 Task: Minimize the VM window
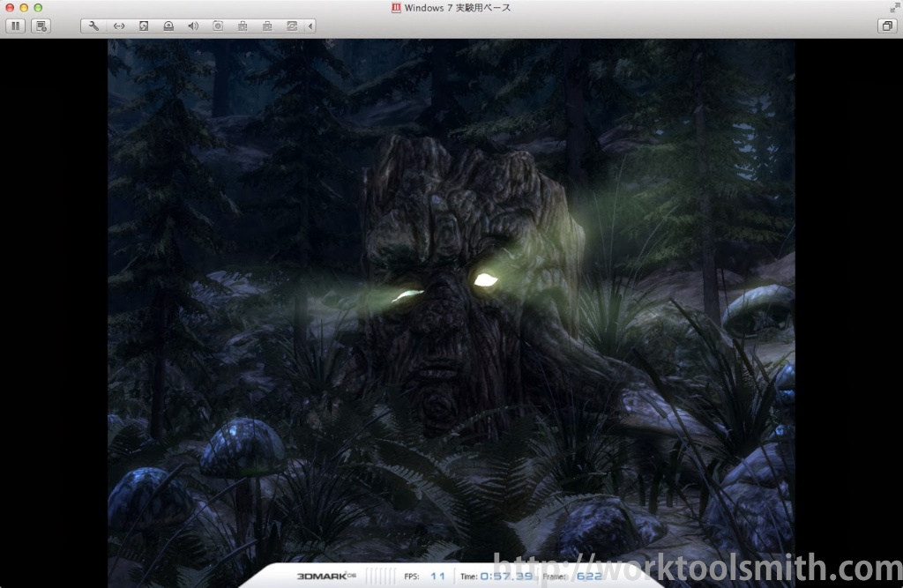(x=24, y=7)
